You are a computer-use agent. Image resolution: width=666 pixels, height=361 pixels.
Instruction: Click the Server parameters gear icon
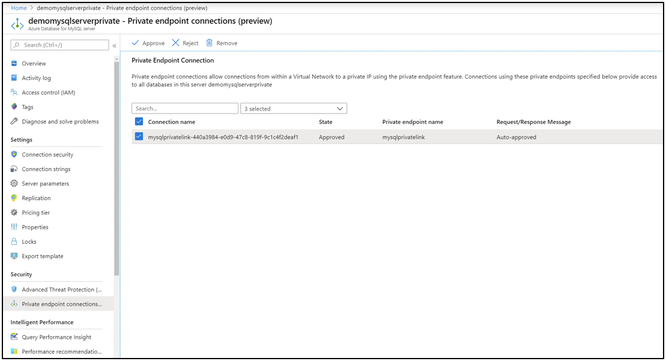14,183
